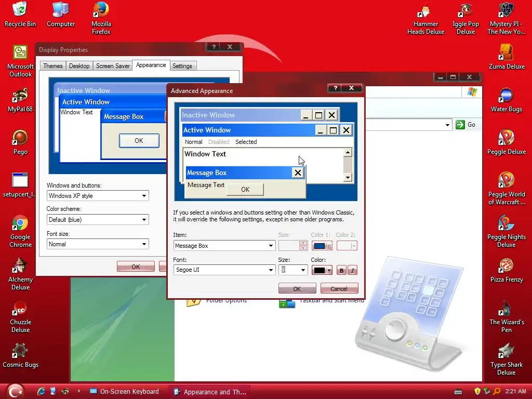Click the preview scrollbar down arrow
Viewport: 532px width, 399px height.
(x=348, y=178)
